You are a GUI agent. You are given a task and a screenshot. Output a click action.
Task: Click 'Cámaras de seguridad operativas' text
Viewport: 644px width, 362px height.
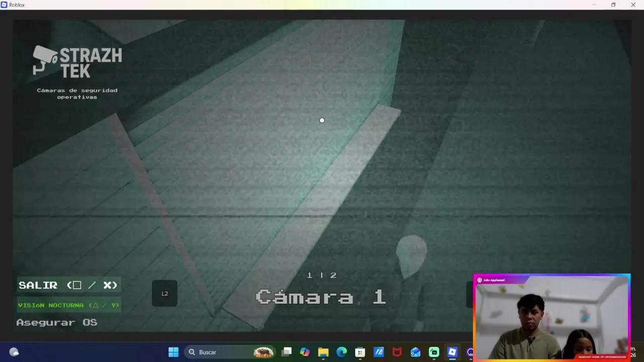click(x=77, y=94)
